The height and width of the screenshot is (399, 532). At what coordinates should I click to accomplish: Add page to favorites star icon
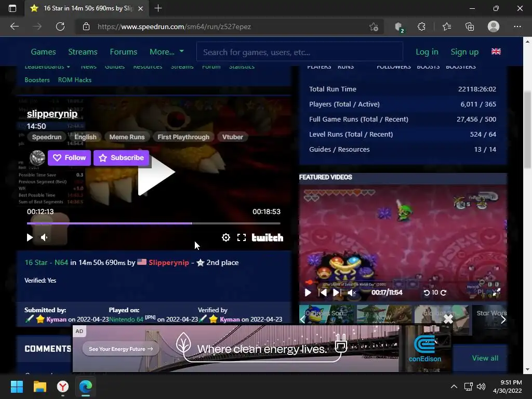(x=374, y=27)
